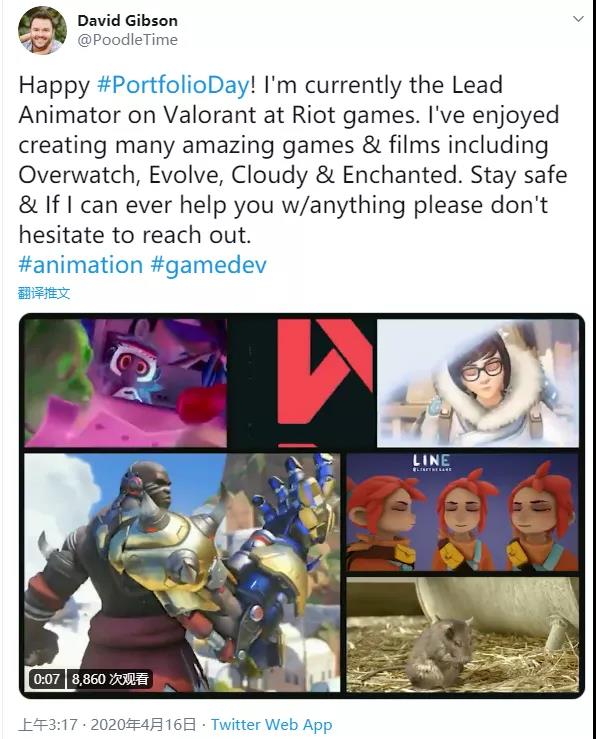Click the tweet body text paragraph

click(x=293, y=160)
